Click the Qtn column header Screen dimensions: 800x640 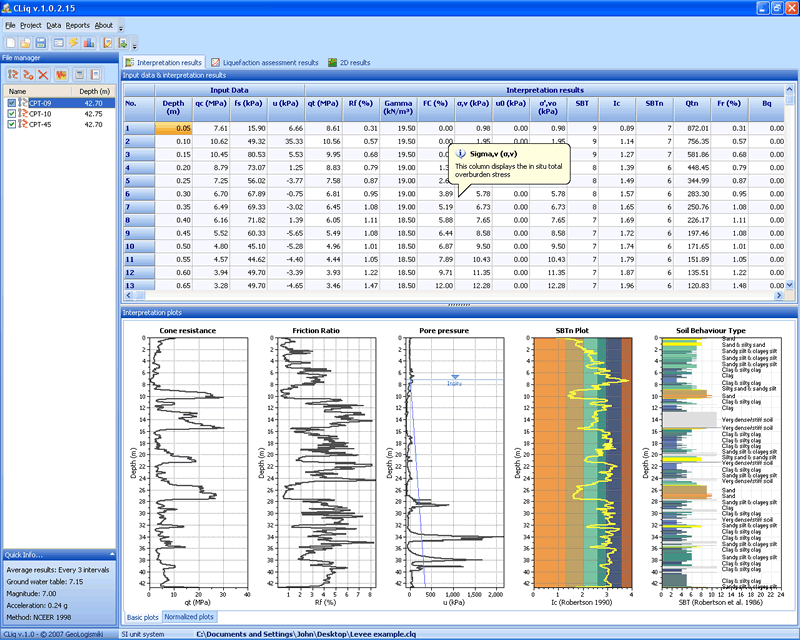coord(692,108)
